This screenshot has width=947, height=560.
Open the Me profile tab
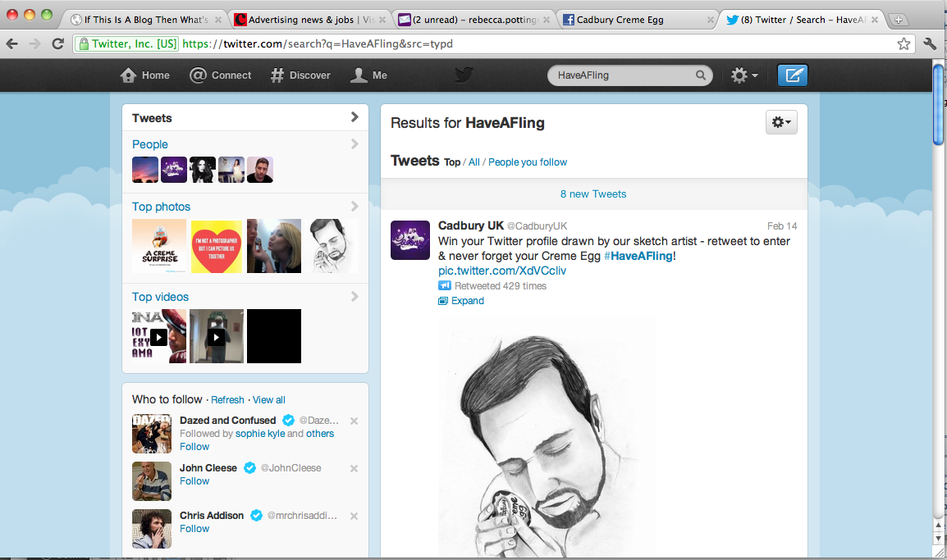[x=369, y=75]
